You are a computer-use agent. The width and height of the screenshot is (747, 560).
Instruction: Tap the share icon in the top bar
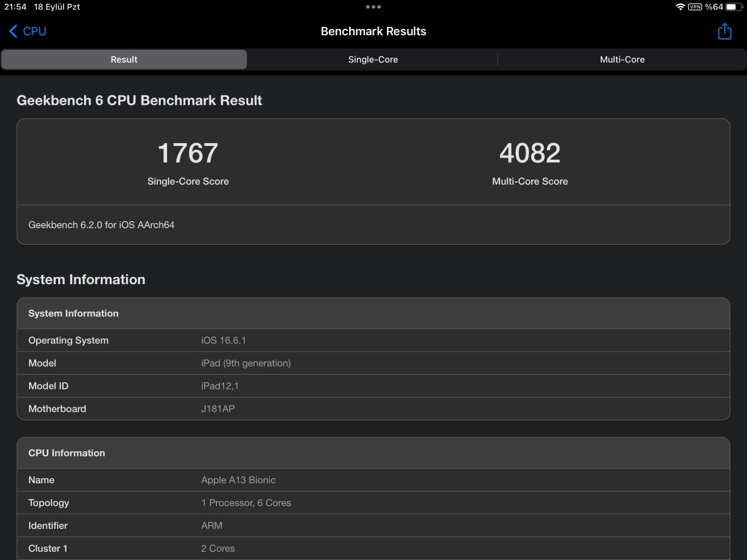tap(724, 31)
